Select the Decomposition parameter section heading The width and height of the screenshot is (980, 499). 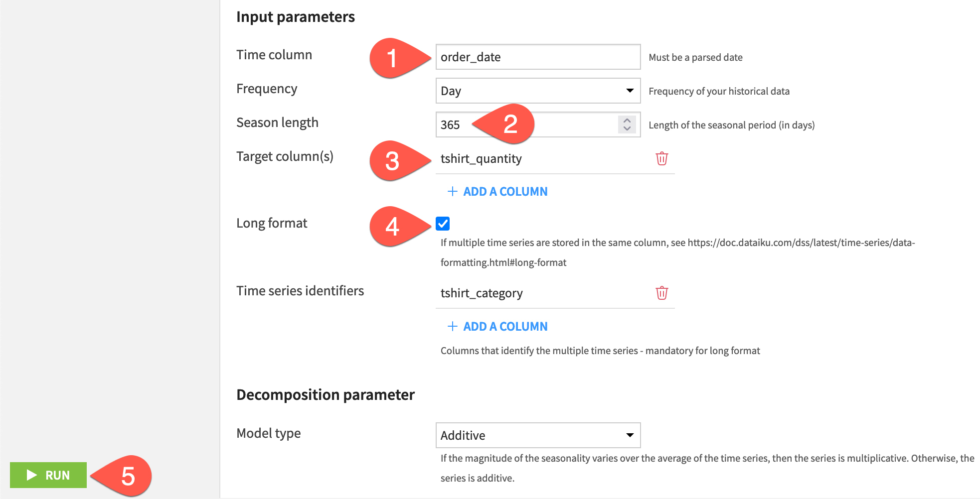pyautogui.click(x=325, y=394)
